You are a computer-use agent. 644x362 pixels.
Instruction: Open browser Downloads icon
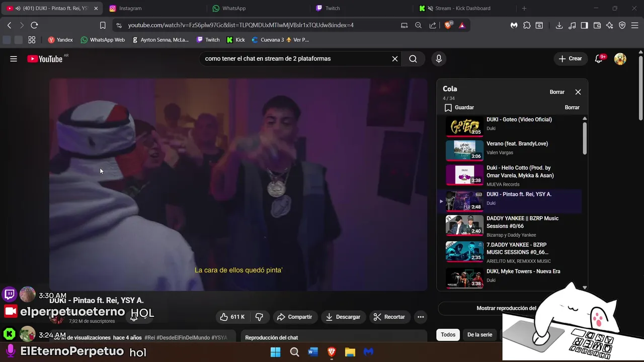click(559, 25)
